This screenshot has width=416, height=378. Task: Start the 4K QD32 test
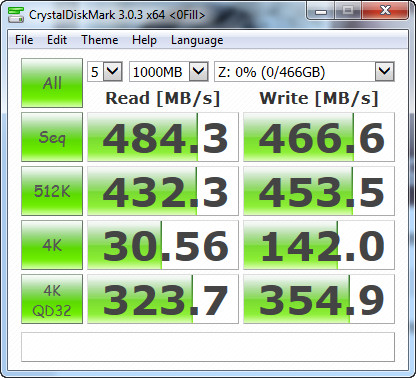(x=52, y=299)
